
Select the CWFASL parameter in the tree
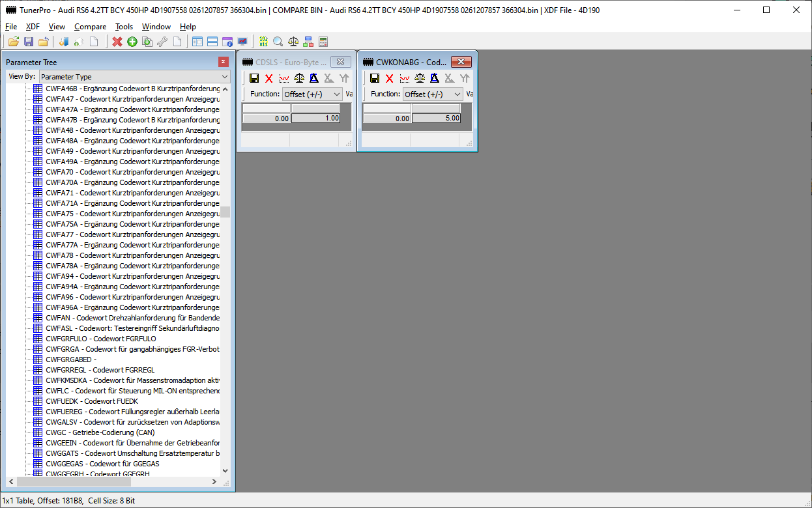click(x=132, y=328)
